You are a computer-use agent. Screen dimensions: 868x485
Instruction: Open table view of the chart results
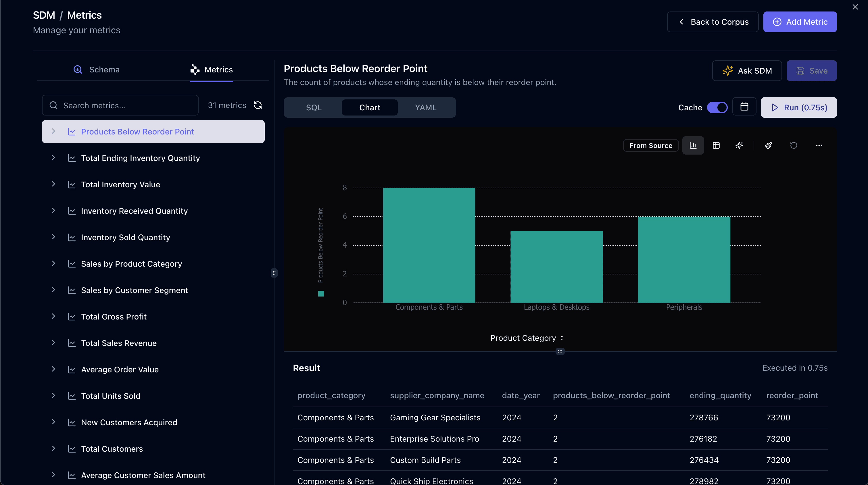[716, 145]
